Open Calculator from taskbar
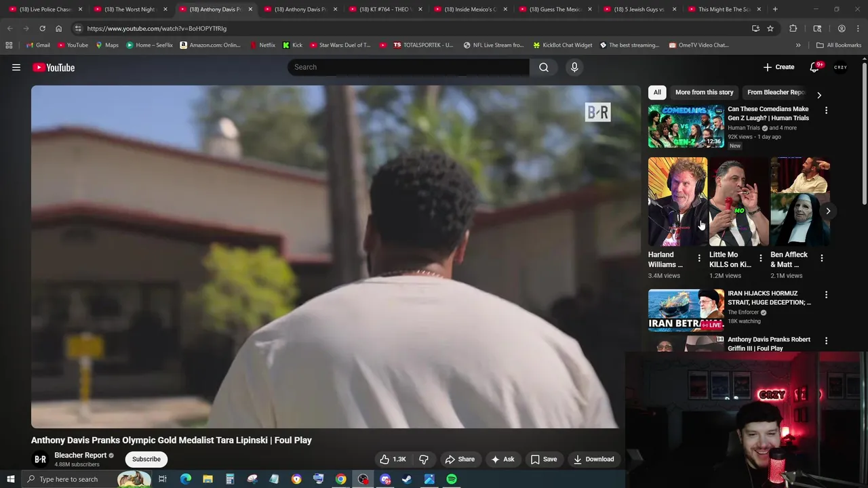868x488 pixels. 230,479
